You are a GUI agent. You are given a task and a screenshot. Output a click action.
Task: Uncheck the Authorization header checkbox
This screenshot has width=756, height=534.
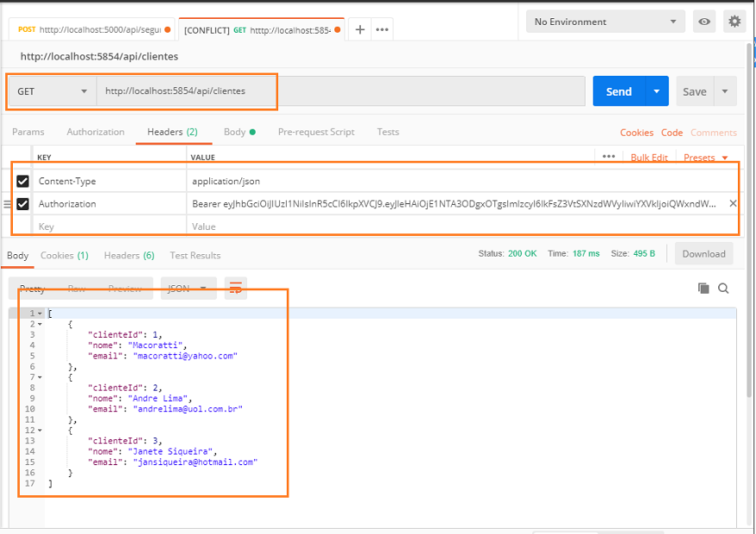pos(22,203)
